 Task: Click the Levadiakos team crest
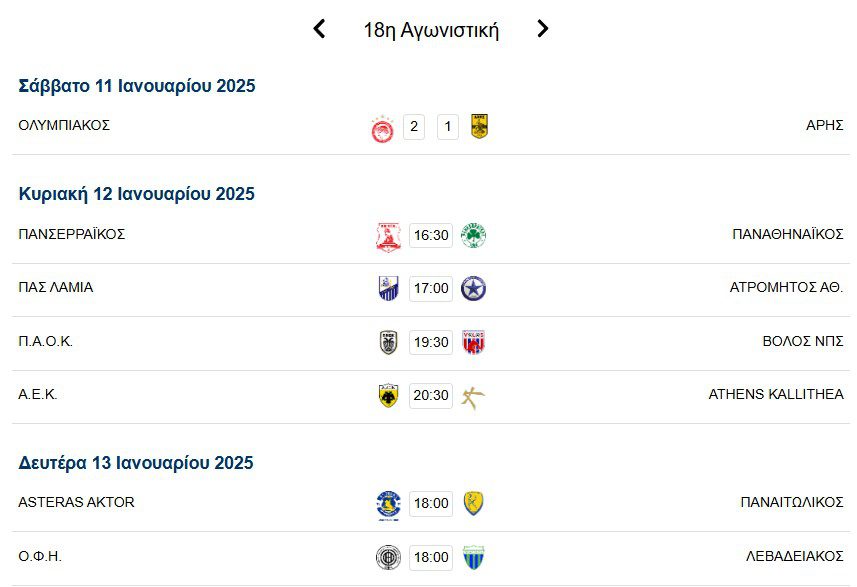[x=472, y=557]
